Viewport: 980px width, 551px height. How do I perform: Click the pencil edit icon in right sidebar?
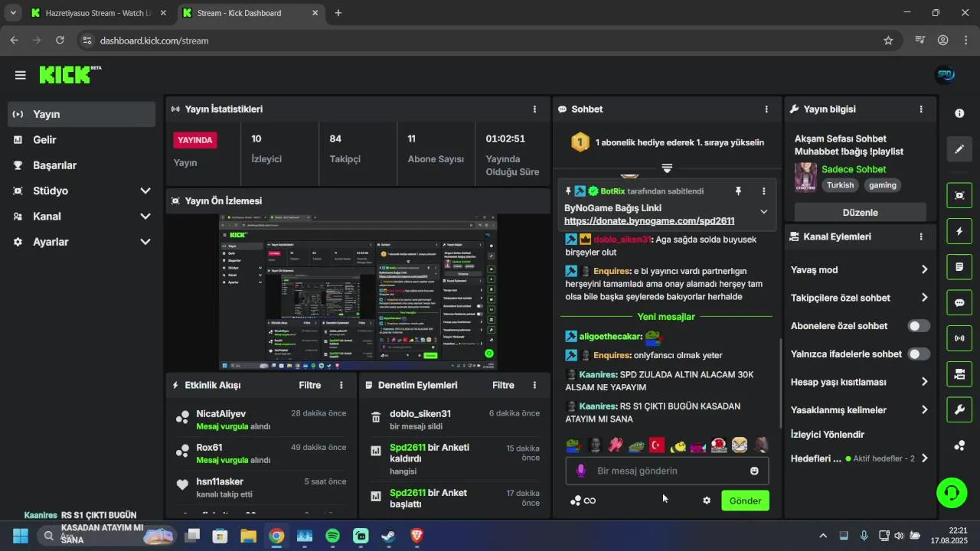959,149
